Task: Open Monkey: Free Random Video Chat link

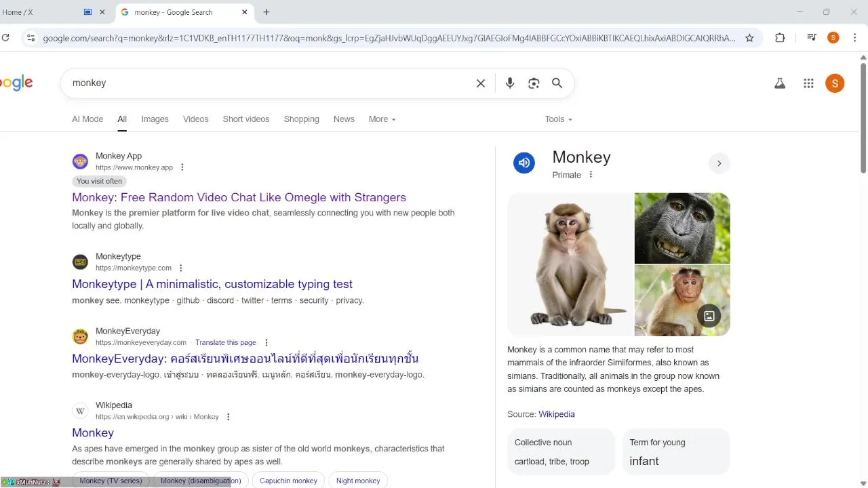Action: coord(239,197)
